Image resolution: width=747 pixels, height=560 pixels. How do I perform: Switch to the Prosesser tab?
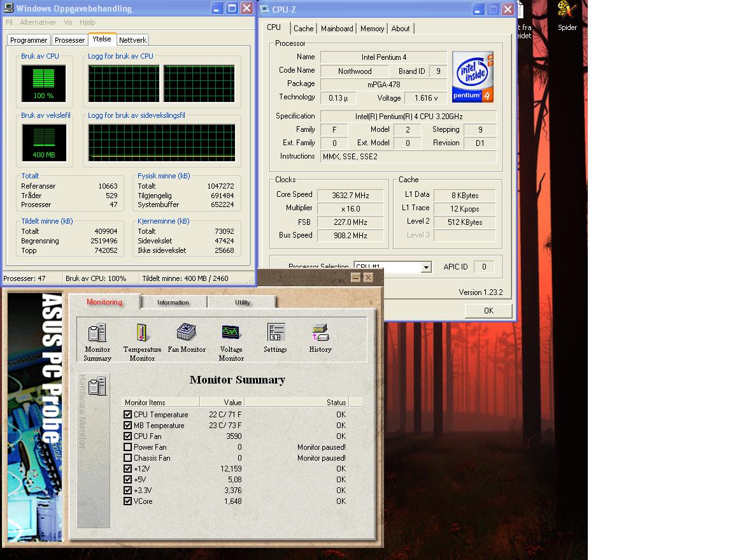tap(69, 40)
